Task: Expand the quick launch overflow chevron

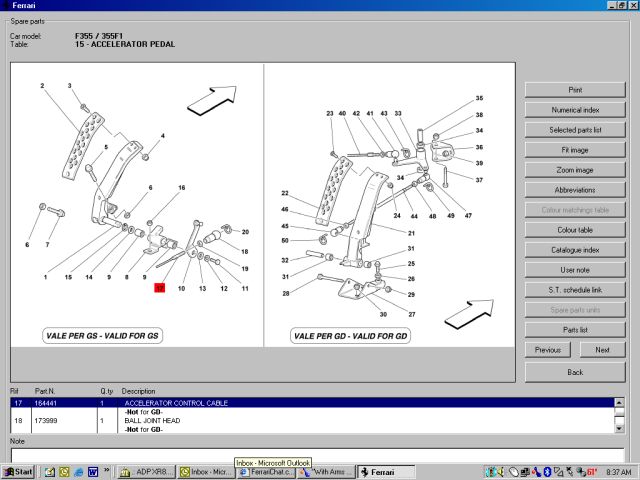Action: 107,470
